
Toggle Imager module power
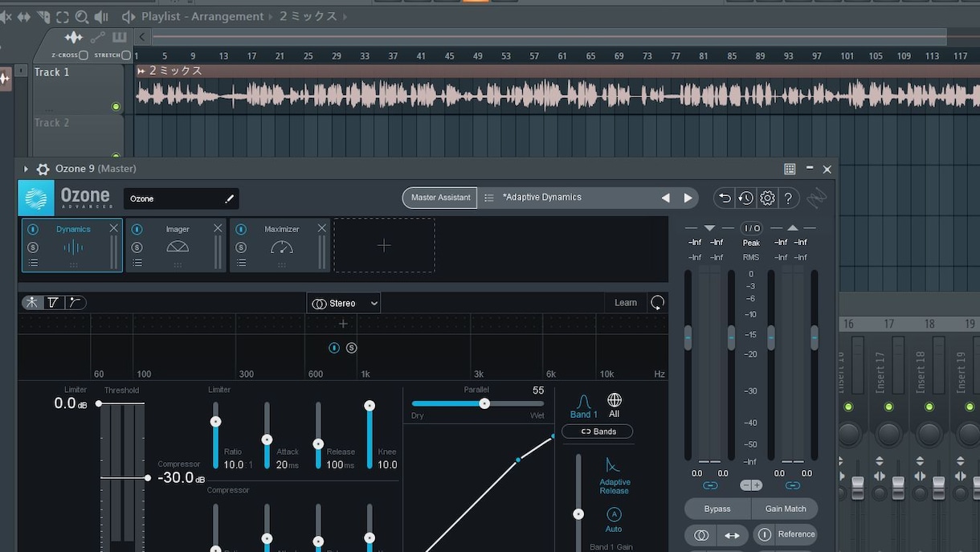coord(137,229)
